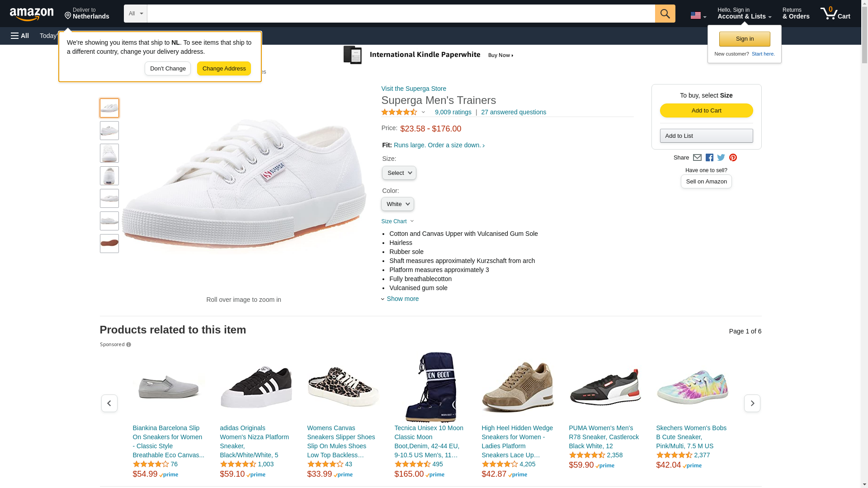868x488 pixels.
Task: Open the Color White dropdown
Action: click(x=397, y=204)
